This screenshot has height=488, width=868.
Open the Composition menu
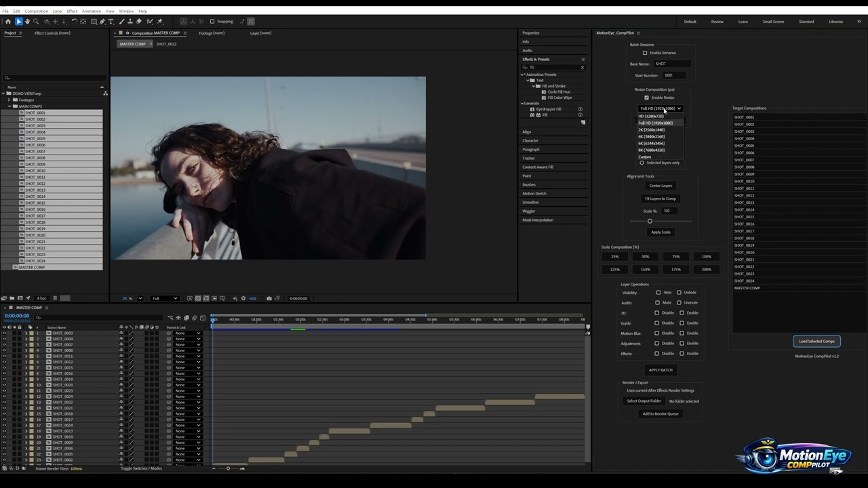[x=37, y=11]
